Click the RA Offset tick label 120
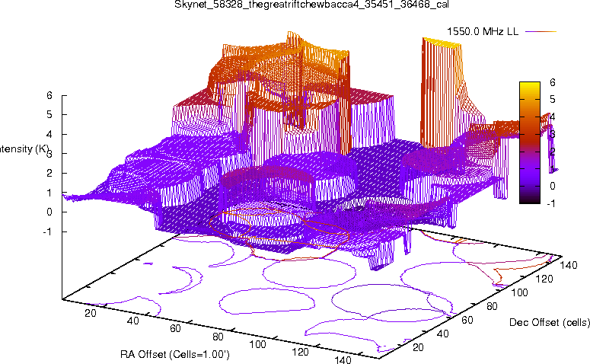Screen dimensions: 590x364 (300, 353)
